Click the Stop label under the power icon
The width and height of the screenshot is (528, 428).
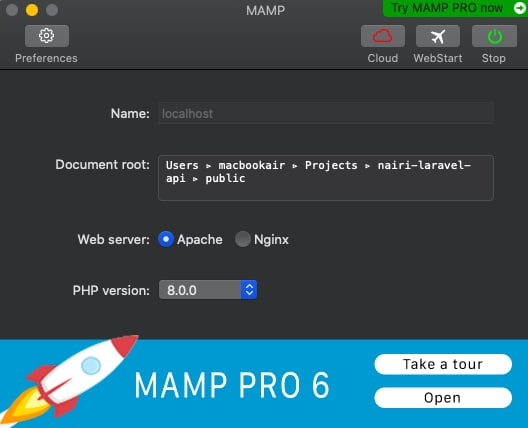click(494, 58)
